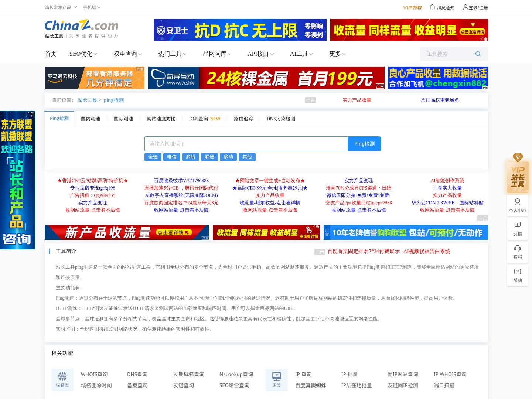Image resolution: width=532 pixels, height=399 pixels.
Task: Expand the 手机版 dropdown
Action: click(92, 7)
